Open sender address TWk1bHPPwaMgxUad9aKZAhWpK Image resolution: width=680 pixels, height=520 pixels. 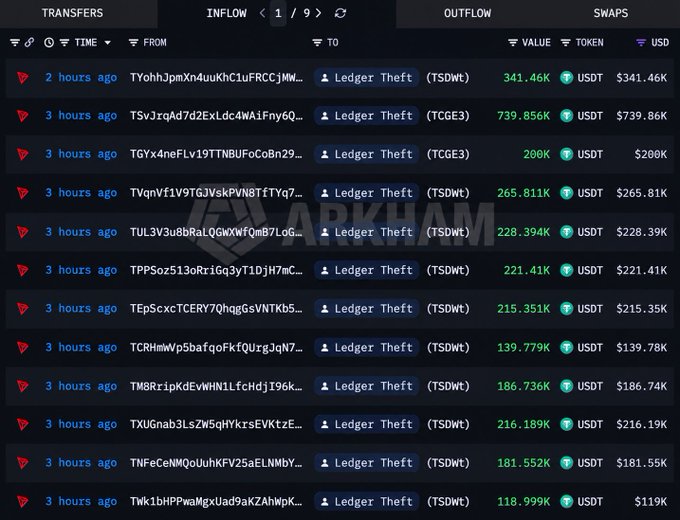tap(216, 501)
